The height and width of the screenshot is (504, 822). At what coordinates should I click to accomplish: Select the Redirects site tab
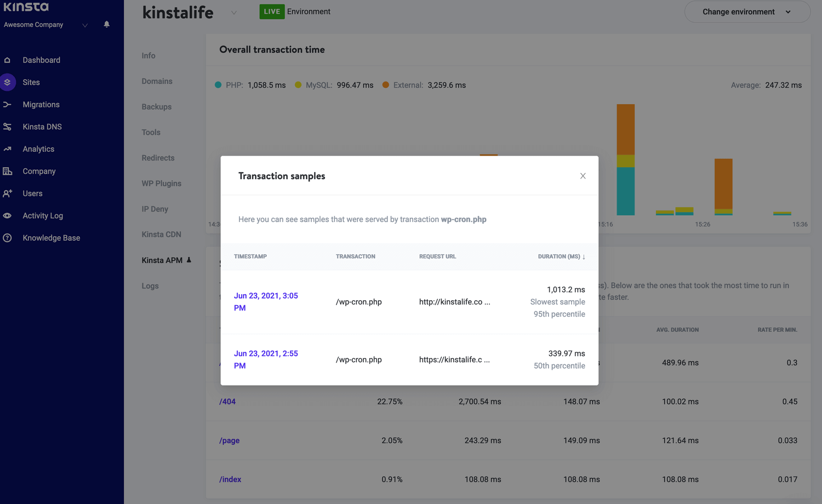tap(158, 158)
